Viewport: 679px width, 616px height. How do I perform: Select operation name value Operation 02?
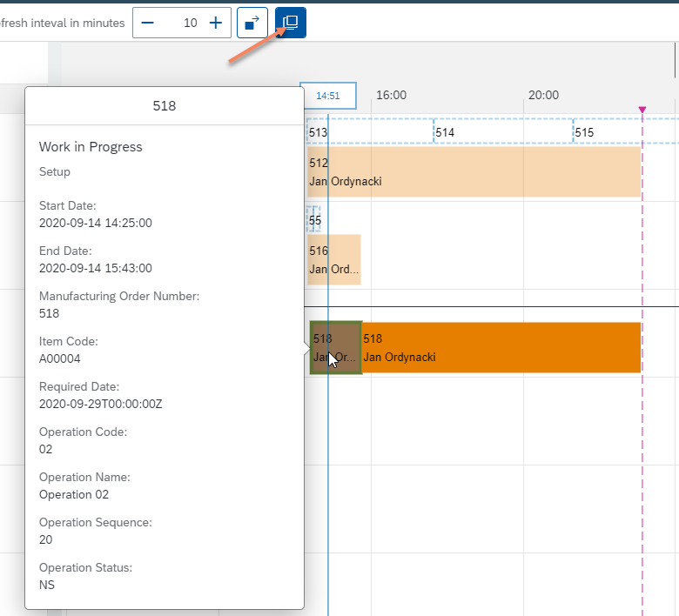74,494
